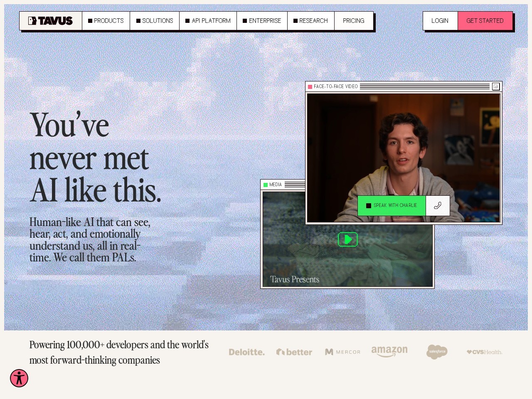Click the Better company logo
This screenshot has height=399, width=532.
pos(294,352)
